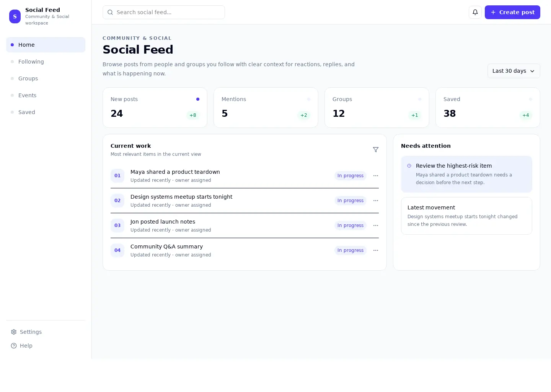Click the +8 change badge on New posts
Screen dimensions: 551x392
pyautogui.click(x=193, y=115)
